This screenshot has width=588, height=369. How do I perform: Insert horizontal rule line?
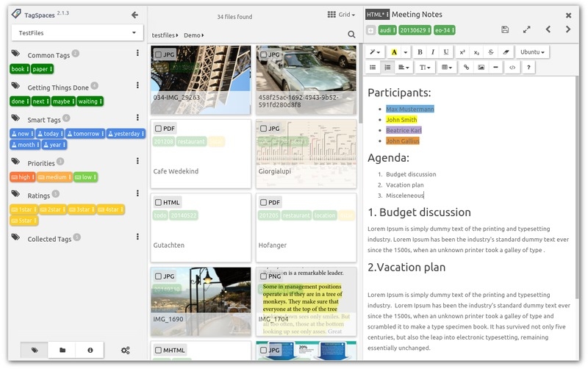click(495, 67)
